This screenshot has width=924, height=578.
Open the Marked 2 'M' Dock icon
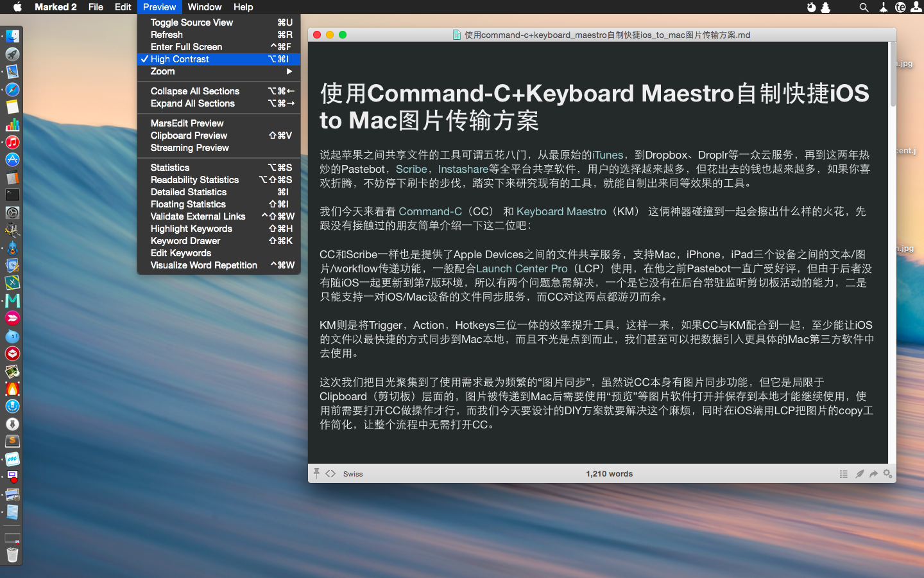[x=12, y=301]
